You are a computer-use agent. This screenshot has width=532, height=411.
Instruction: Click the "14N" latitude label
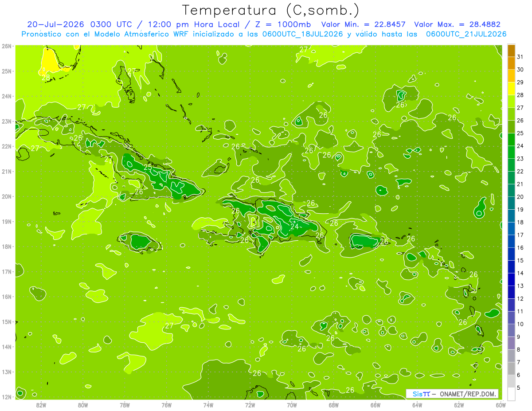pos(6,347)
